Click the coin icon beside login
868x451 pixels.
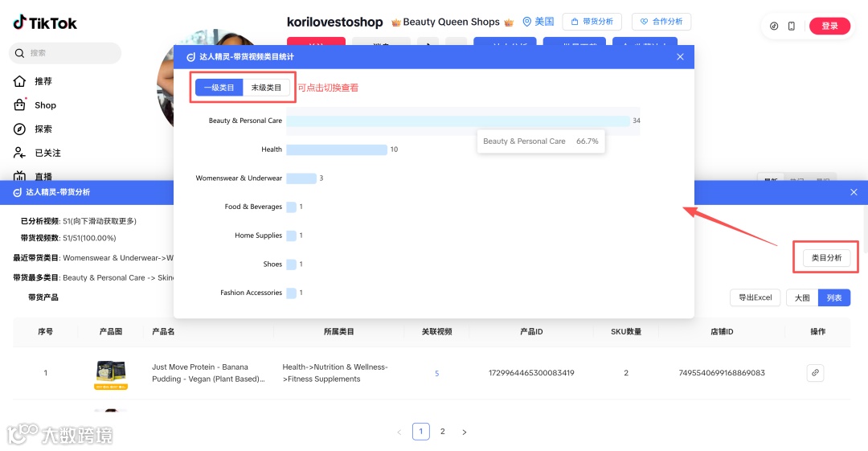pyautogui.click(x=774, y=26)
